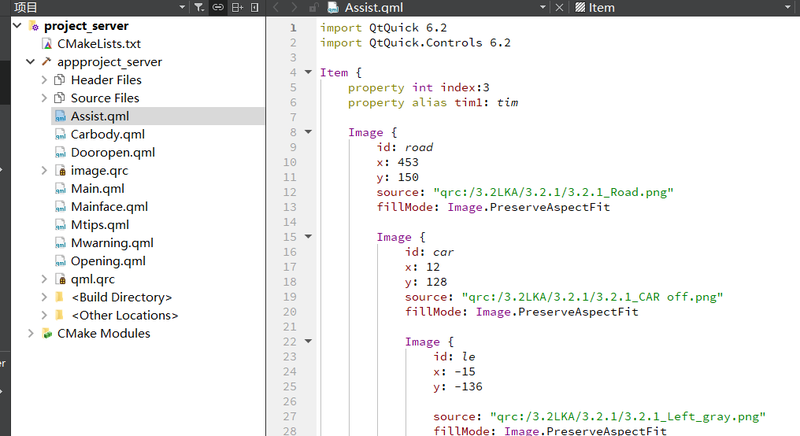Viewport: 800px width, 436px height.
Task: Click line number 12 in the gutter
Action: [290, 192]
